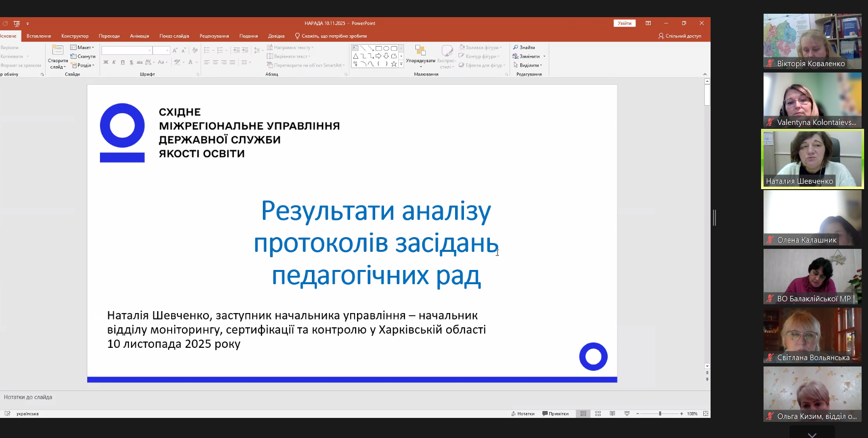This screenshot has height=438, width=868.
Task: Fit slide to window icon
Action: click(x=706, y=414)
